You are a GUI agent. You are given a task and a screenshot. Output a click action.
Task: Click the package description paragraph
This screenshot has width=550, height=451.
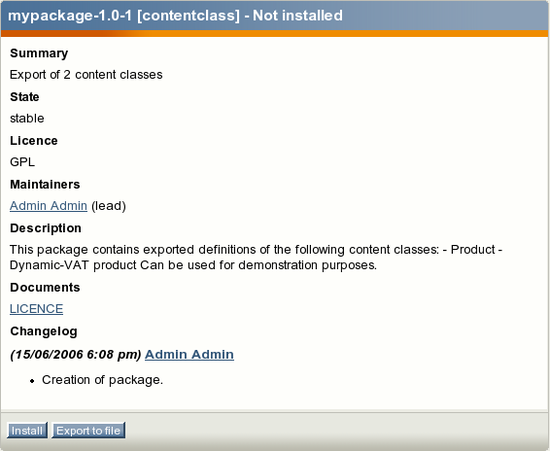click(256, 257)
